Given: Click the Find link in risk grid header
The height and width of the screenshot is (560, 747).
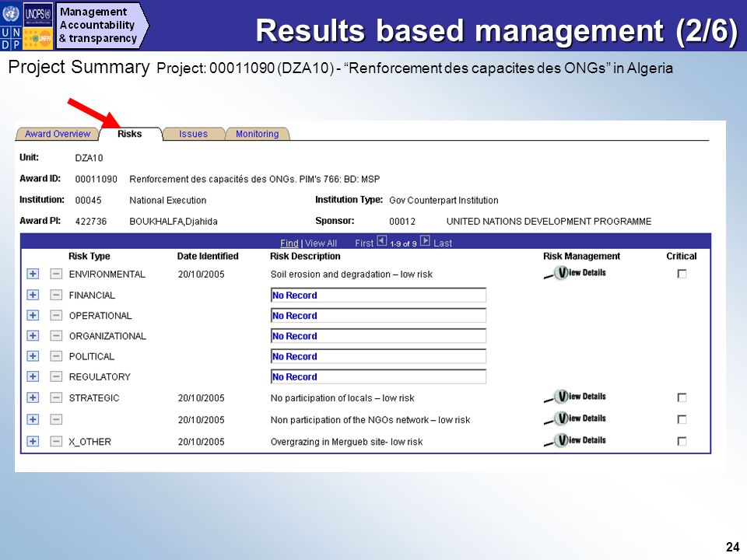Looking at the screenshot, I should coord(289,243).
